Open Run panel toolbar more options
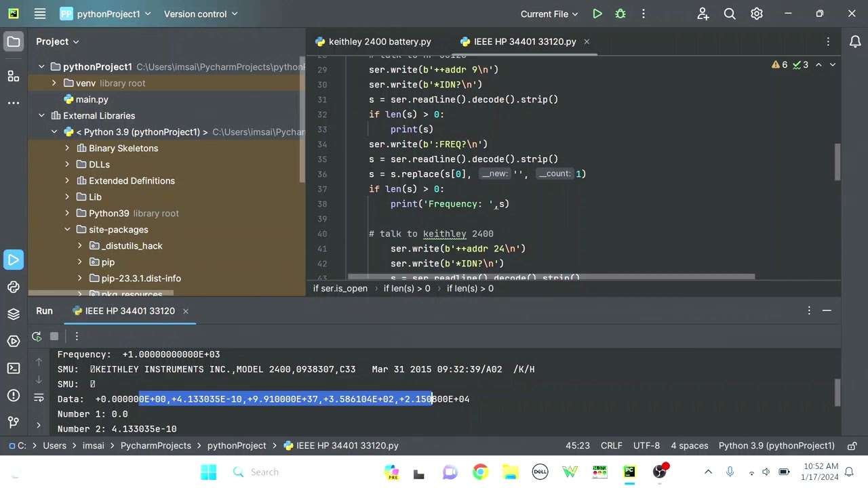Screen dimensions: 868x488 point(77,336)
